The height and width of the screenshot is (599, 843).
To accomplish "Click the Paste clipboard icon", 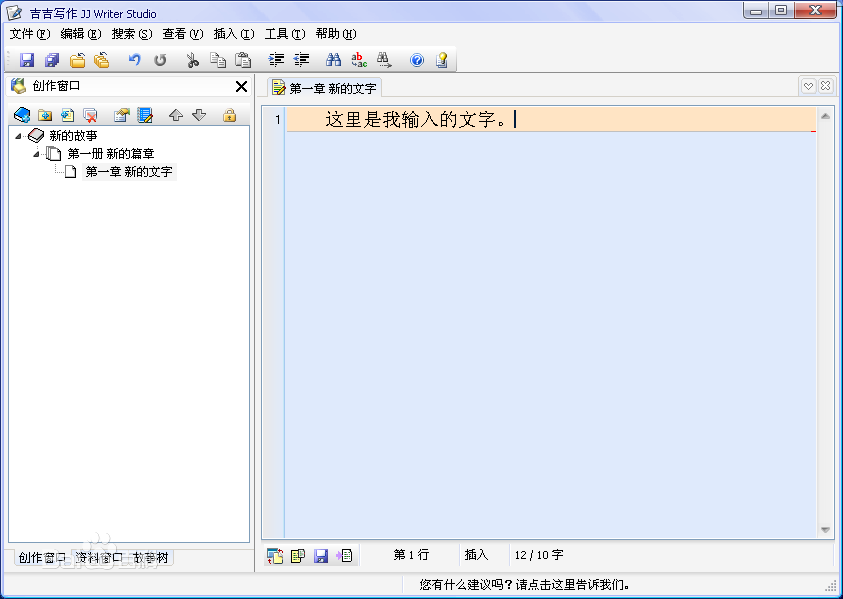I will [243, 60].
